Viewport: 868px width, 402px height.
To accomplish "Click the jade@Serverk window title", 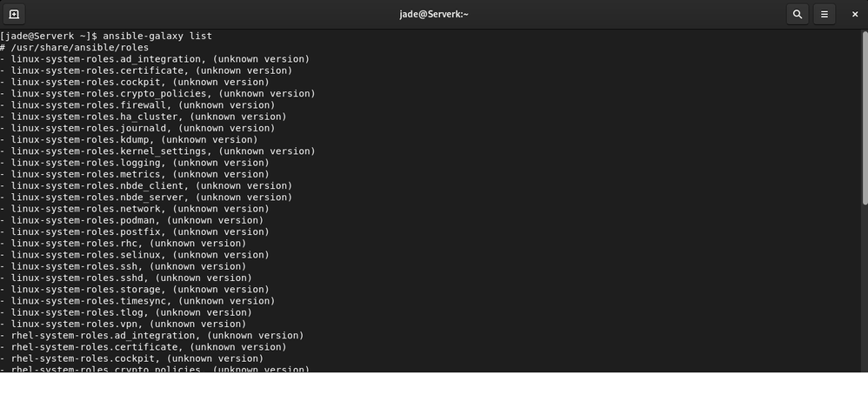I will pos(434,14).
